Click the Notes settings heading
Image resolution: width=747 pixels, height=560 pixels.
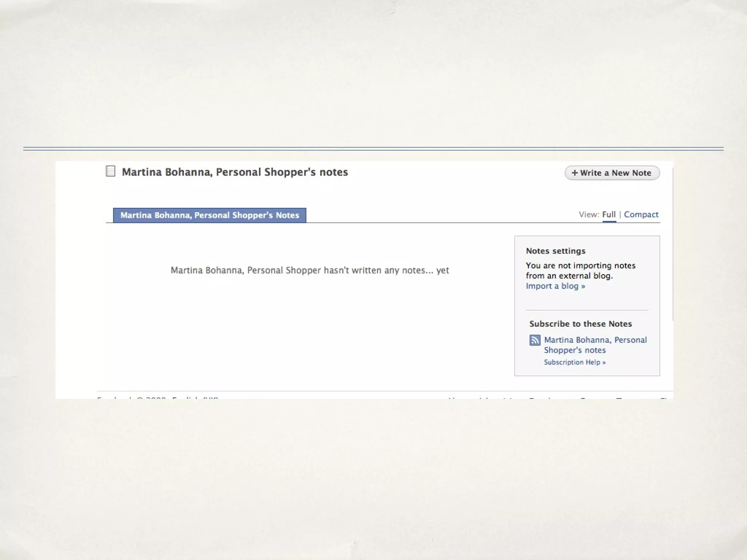[555, 251]
